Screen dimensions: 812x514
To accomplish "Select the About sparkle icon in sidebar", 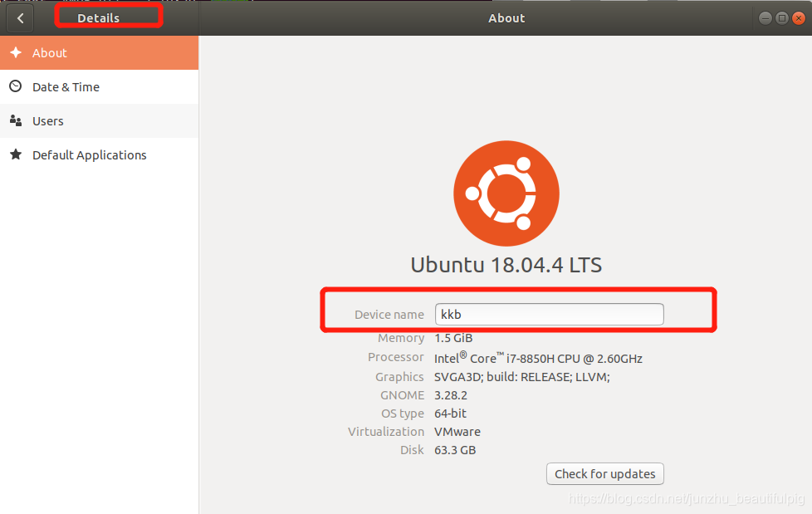I will (x=16, y=52).
